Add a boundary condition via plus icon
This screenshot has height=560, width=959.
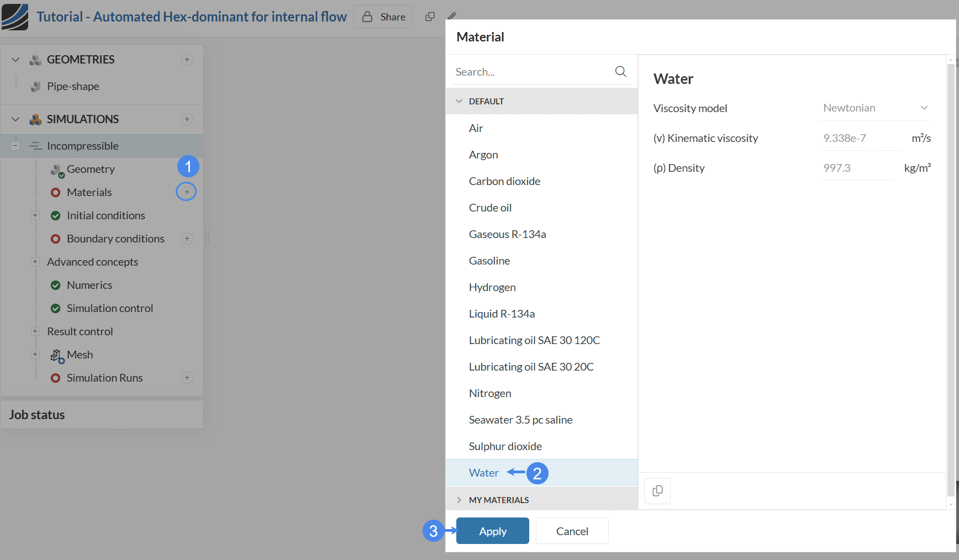click(187, 239)
